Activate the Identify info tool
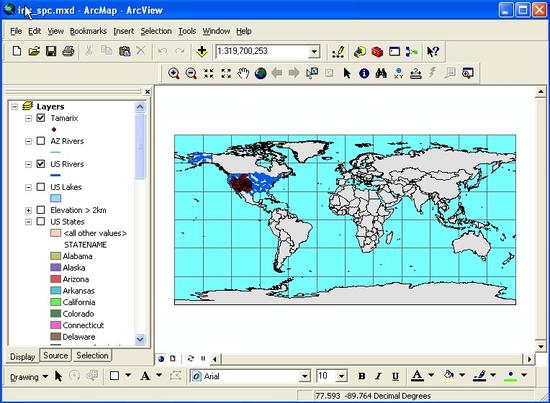 point(364,73)
